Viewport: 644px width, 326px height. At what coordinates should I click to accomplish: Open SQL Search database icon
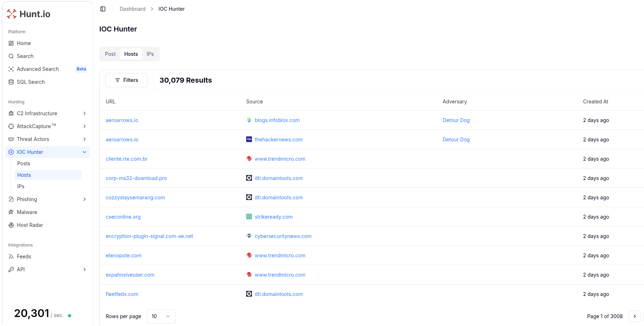coord(11,82)
